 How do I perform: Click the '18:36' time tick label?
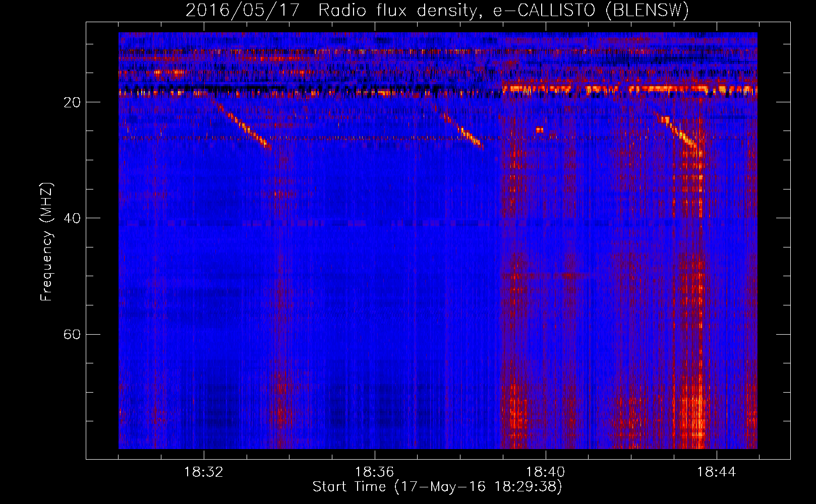pyautogui.click(x=375, y=472)
